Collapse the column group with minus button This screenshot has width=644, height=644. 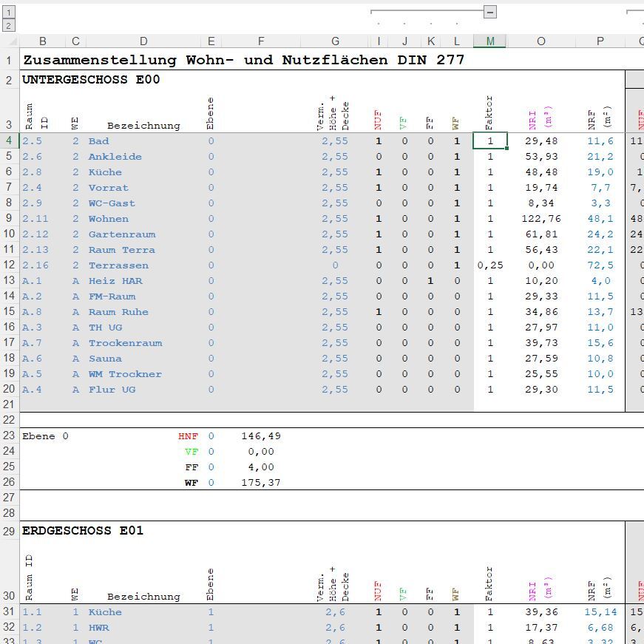489,12
